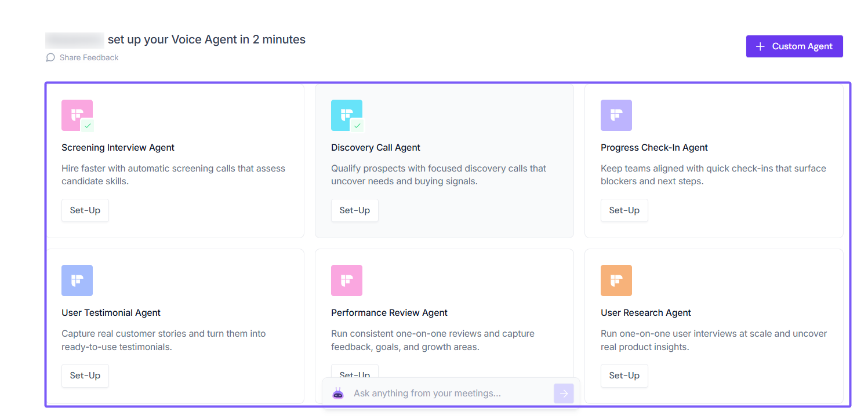
Task: Set up the Screening Interview Agent
Action: (x=85, y=210)
